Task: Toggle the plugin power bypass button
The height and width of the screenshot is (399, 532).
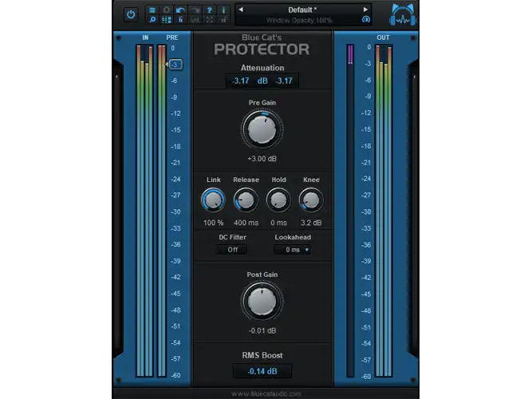Action: (131, 14)
